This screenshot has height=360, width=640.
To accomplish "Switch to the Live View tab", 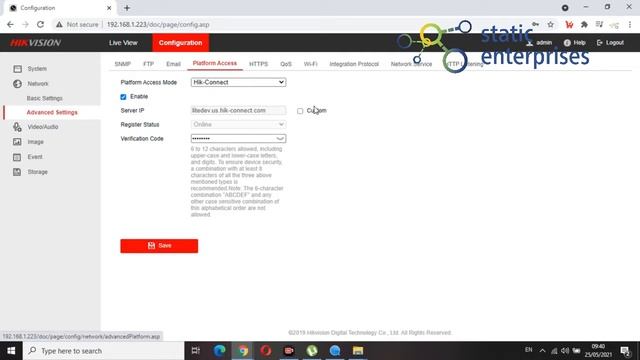I will [123, 43].
